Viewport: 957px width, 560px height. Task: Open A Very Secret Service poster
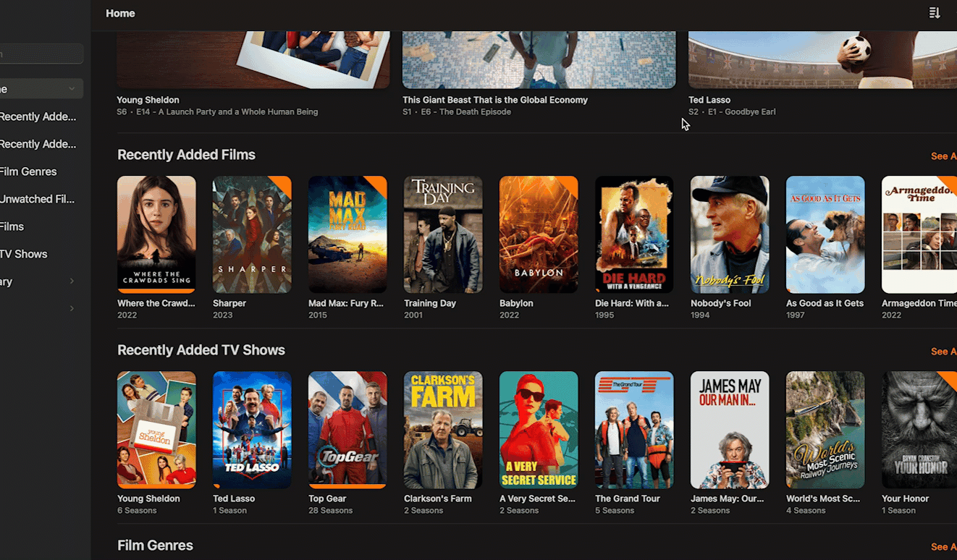(x=539, y=430)
